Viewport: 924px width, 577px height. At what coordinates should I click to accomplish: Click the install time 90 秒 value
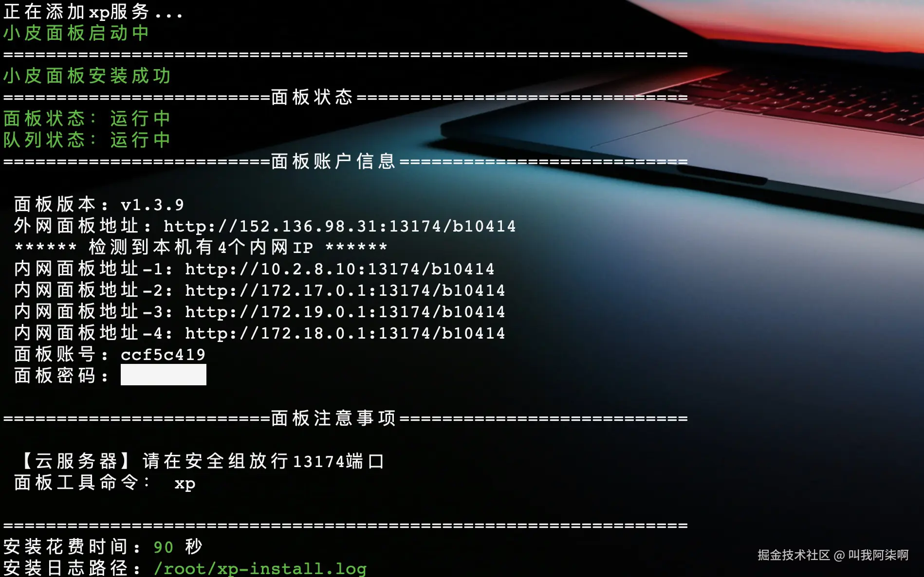(178, 547)
